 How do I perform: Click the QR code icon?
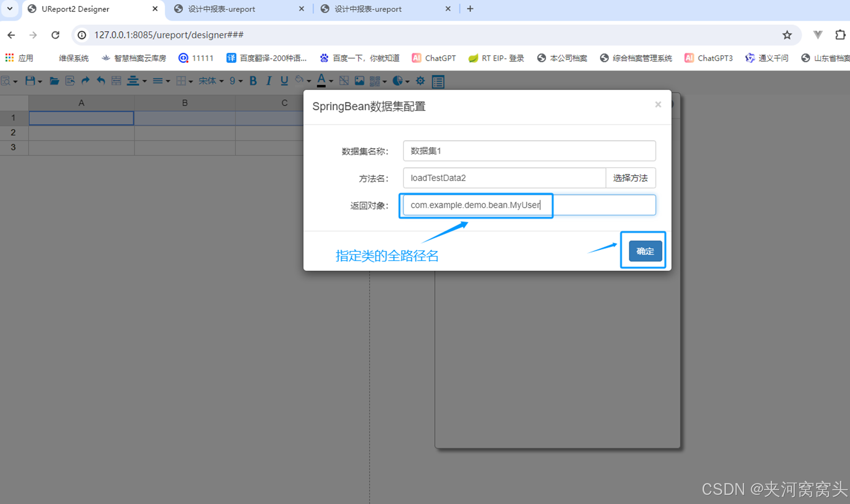374,81
